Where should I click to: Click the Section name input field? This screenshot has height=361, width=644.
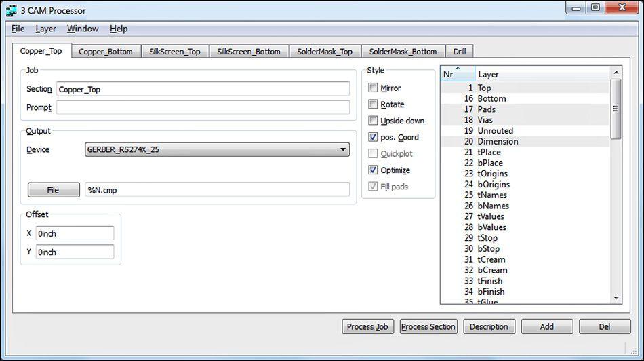coord(203,89)
